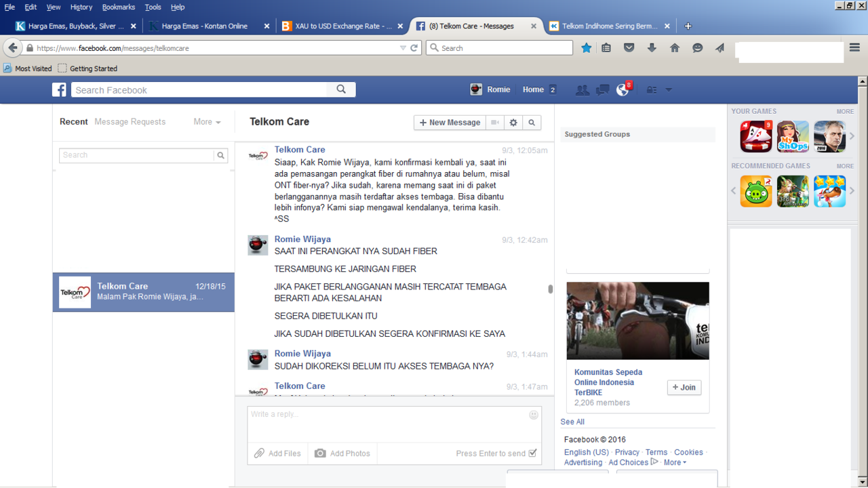
Task: Open Getting Started bookmark
Action: click(87, 68)
